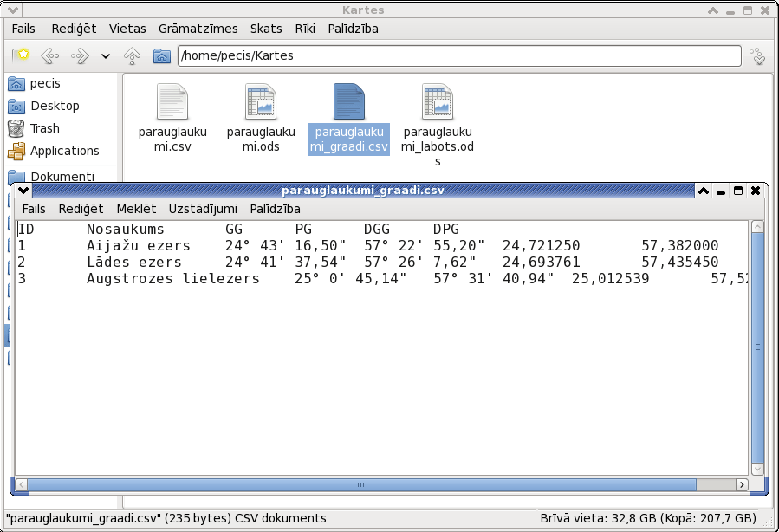
Task: Click horizontal scrollbar right arrow in editor
Action: point(742,484)
